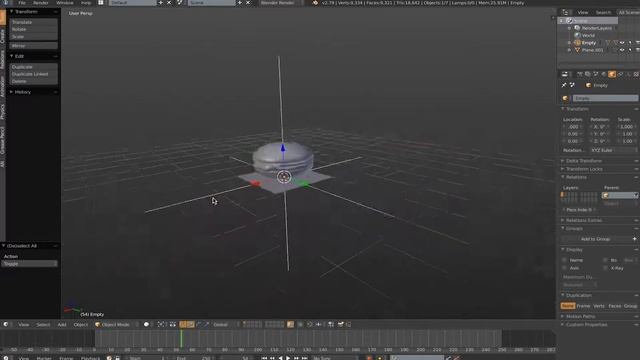Image resolution: width=640 pixels, height=360 pixels.
Task: Click the World globe icon in outliner
Action: [x=577, y=36]
